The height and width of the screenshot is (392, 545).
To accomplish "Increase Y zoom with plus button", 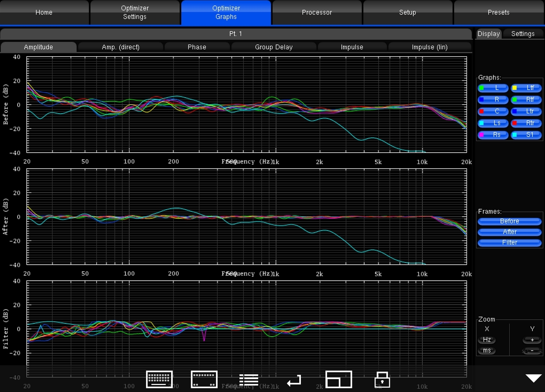I will click(532, 340).
